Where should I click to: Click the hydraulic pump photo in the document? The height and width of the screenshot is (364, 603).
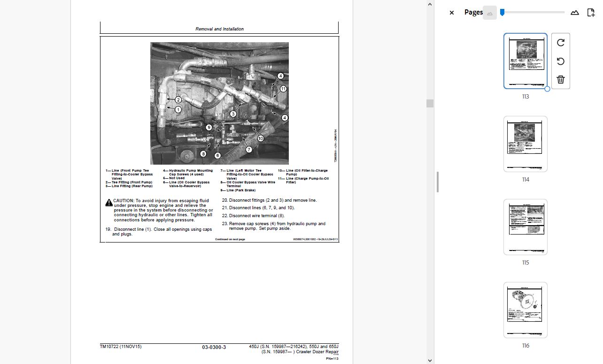coord(219,103)
